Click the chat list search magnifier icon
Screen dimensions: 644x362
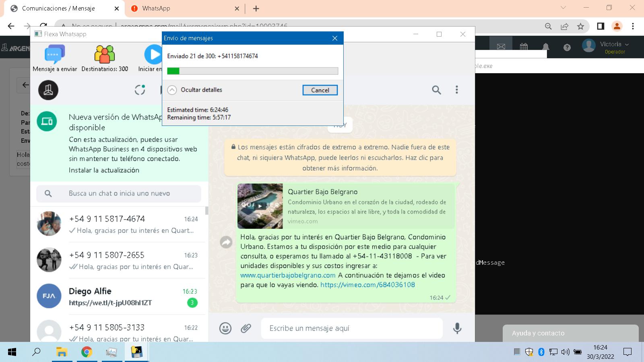click(x=48, y=193)
